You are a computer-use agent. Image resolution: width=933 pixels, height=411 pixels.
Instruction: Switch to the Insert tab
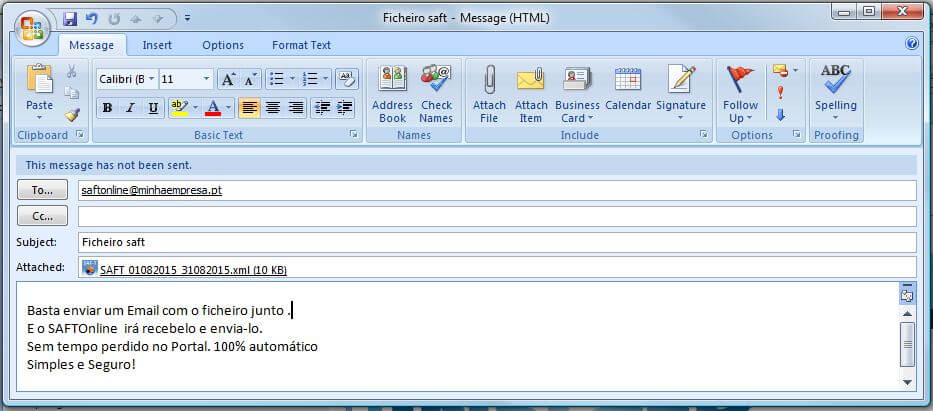pyautogui.click(x=157, y=45)
